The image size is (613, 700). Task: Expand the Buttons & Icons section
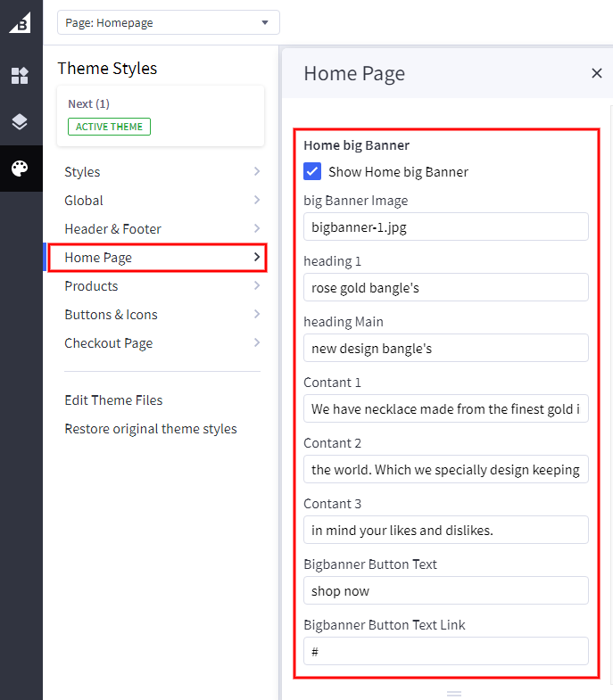pyautogui.click(x=161, y=315)
